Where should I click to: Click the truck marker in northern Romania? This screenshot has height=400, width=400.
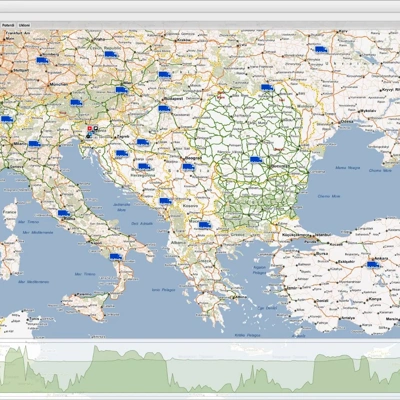(x=267, y=88)
